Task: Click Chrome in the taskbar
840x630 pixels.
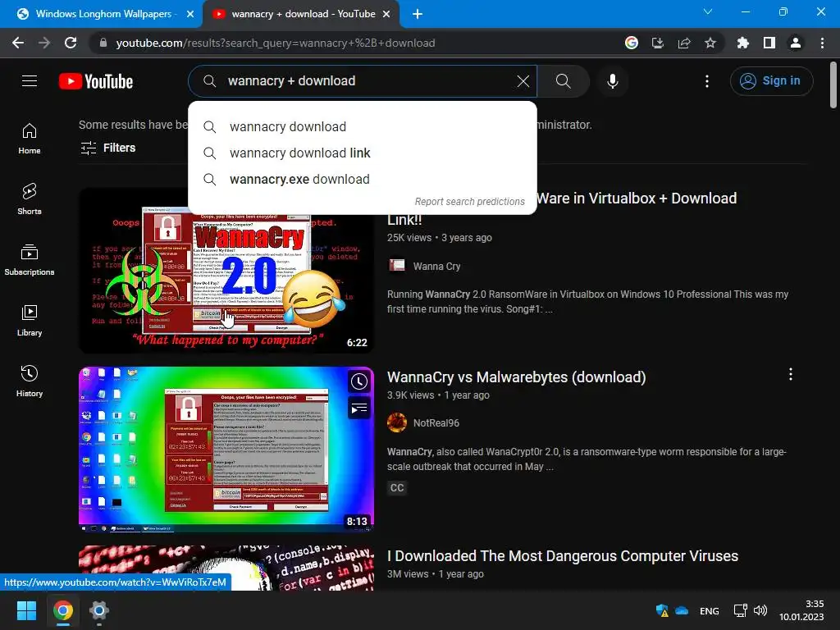Action: [62, 610]
